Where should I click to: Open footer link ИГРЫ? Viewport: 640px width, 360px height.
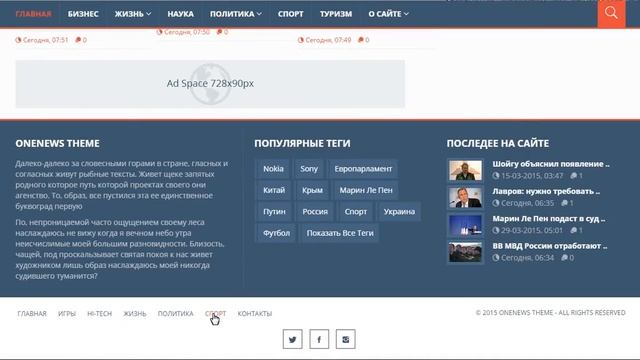point(67,313)
